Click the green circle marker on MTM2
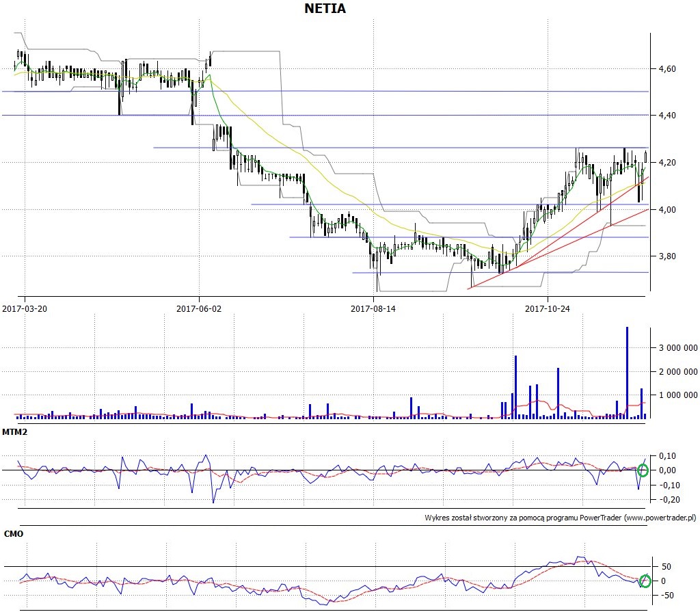The height and width of the screenshot is (612, 700). pos(643,470)
